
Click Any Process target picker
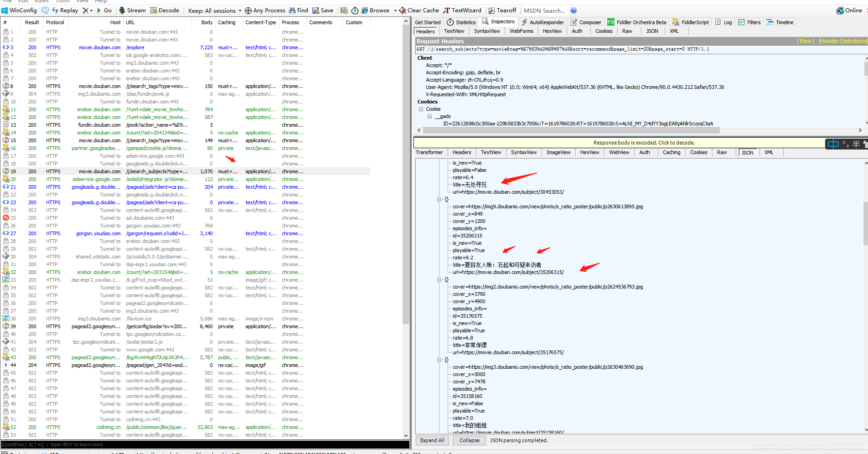tap(265, 10)
